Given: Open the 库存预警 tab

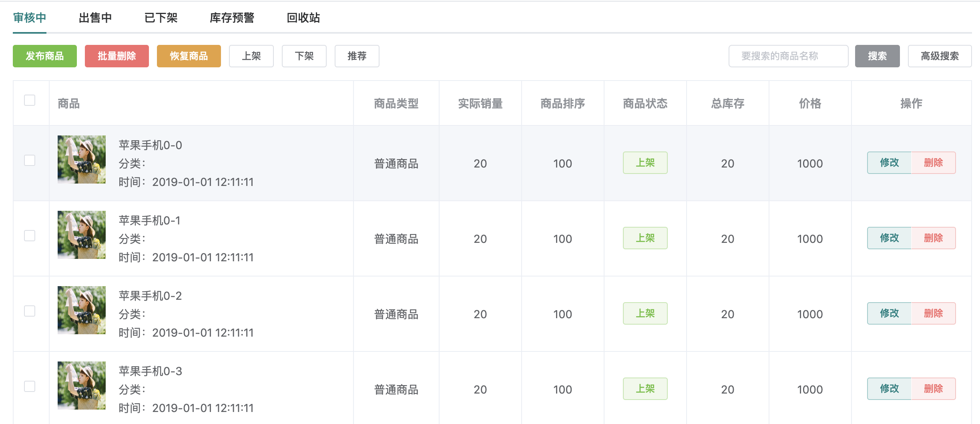Looking at the screenshot, I should click(x=233, y=18).
